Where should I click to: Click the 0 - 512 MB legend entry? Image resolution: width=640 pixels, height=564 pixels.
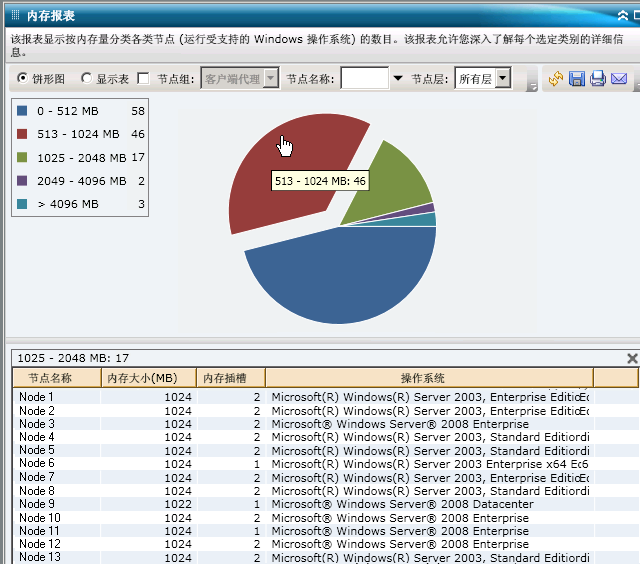click(x=80, y=111)
